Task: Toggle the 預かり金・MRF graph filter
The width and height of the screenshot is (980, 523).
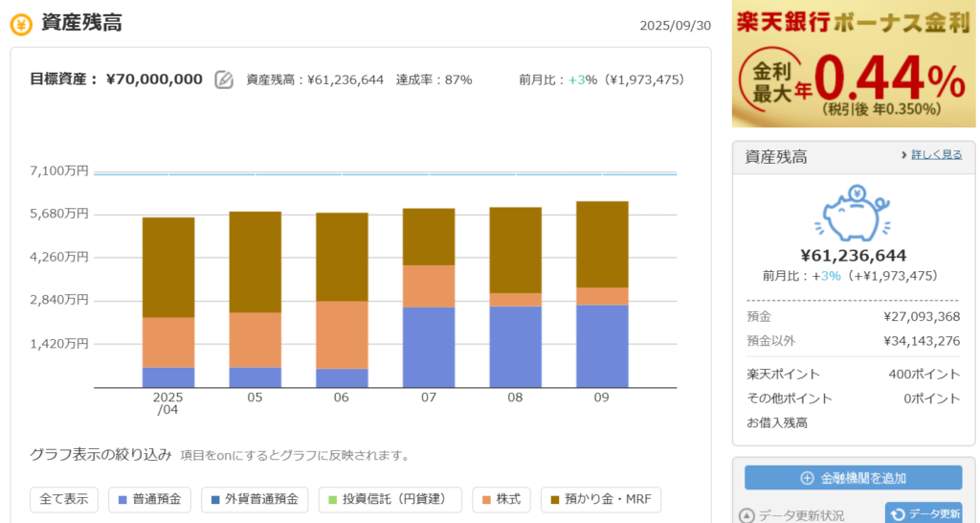Action: point(600,499)
